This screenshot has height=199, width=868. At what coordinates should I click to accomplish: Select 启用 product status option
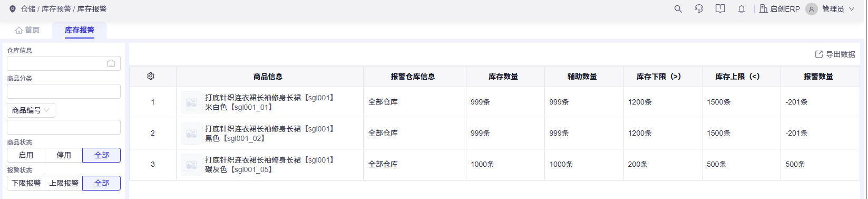coord(26,155)
